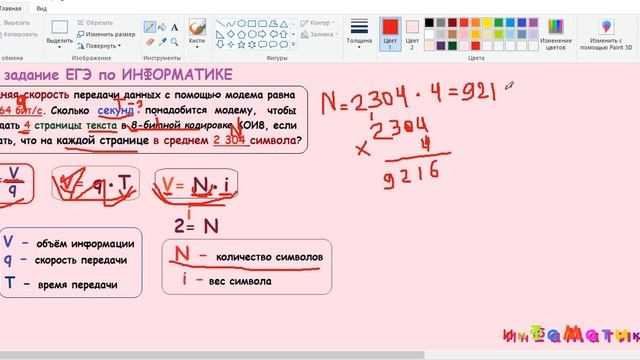Choose the Down arrow shape
The height and width of the screenshot is (360, 640).
[220, 44]
